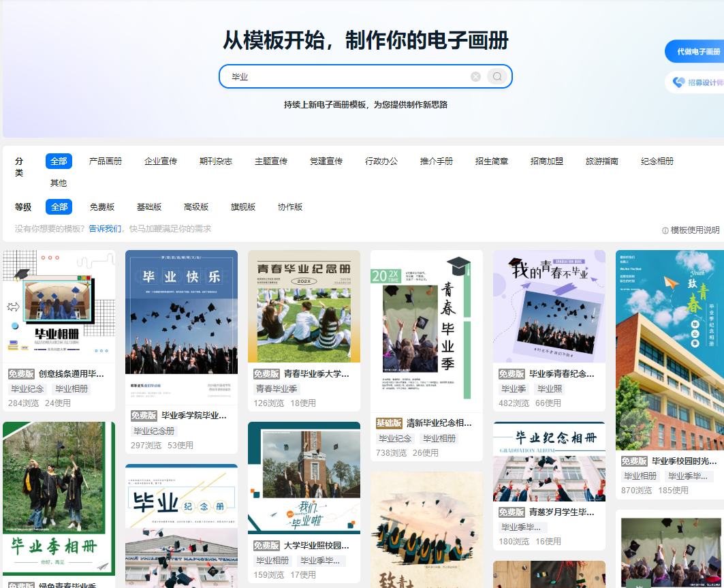Viewport: 724px width, 588px height.
Task: Click the 基础版 badge on 清新毕业纪念相
Action: 389,422
